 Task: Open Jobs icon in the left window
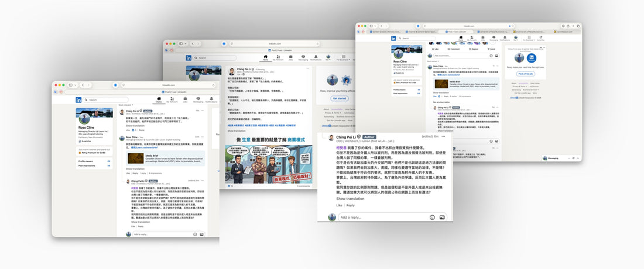pos(185,99)
